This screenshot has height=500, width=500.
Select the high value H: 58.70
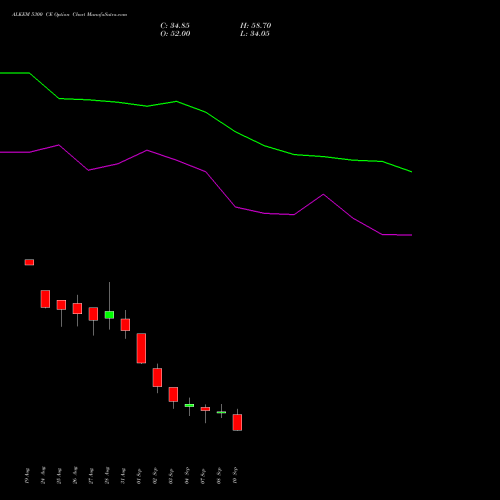pyautogui.click(x=256, y=26)
